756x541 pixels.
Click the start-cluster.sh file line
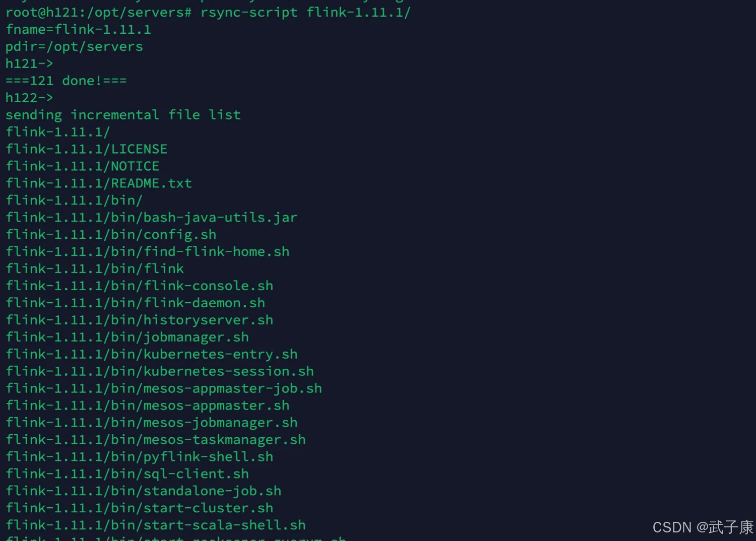pyautogui.click(x=139, y=508)
